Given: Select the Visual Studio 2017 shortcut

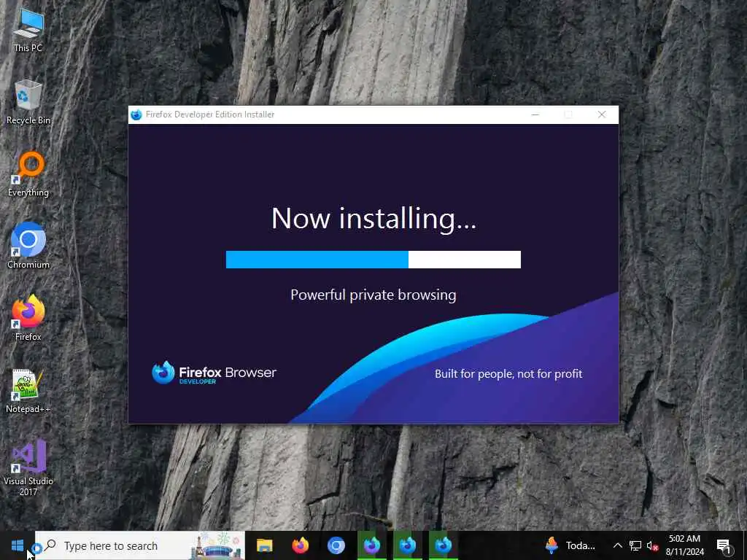Looking at the screenshot, I should pyautogui.click(x=28, y=467).
